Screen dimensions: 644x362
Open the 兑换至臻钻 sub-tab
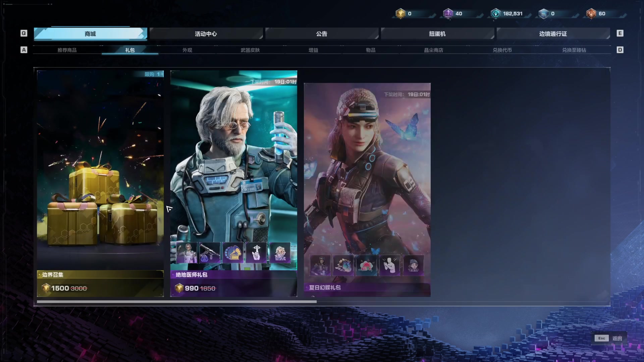pos(574,50)
